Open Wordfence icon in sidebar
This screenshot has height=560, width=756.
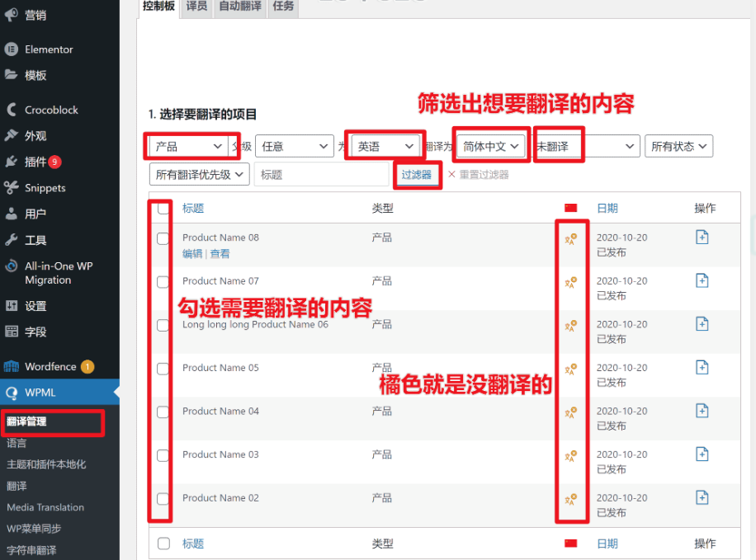[x=11, y=367]
